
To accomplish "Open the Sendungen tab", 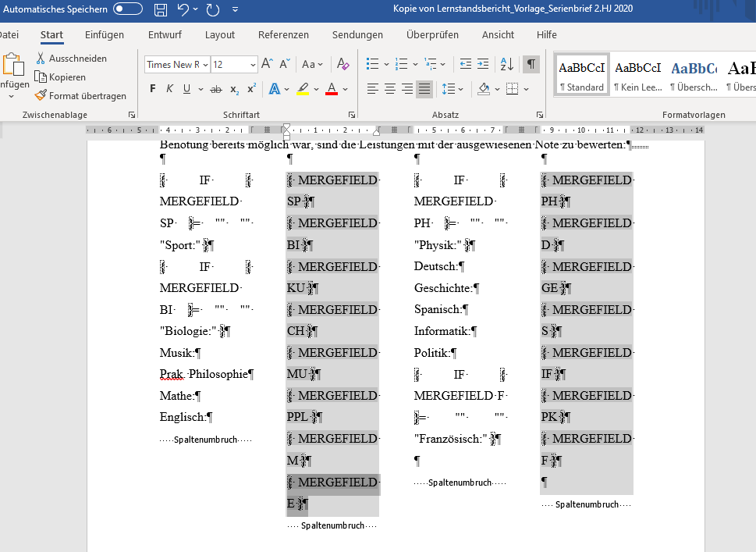I will (357, 34).
